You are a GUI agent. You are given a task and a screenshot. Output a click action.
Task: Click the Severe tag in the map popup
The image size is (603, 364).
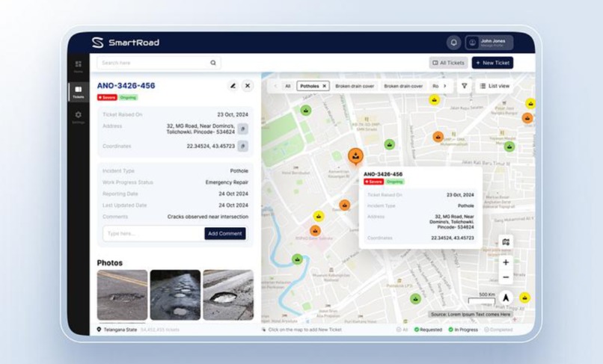[374, 182]
